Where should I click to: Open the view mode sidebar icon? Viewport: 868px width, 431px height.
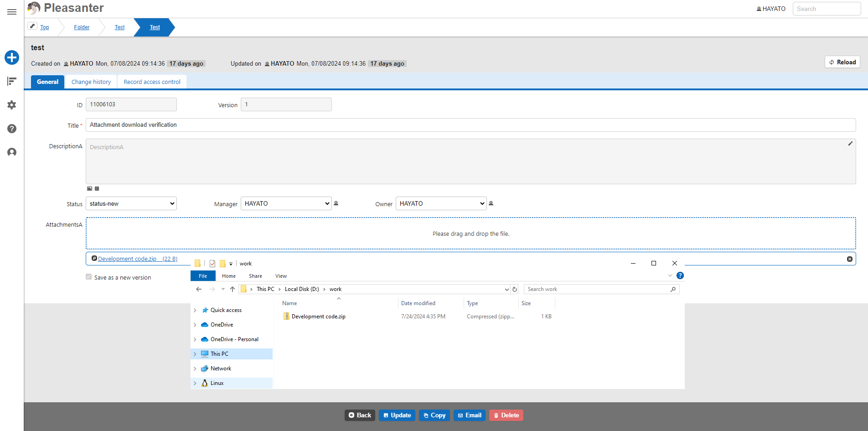pos(12,81)
